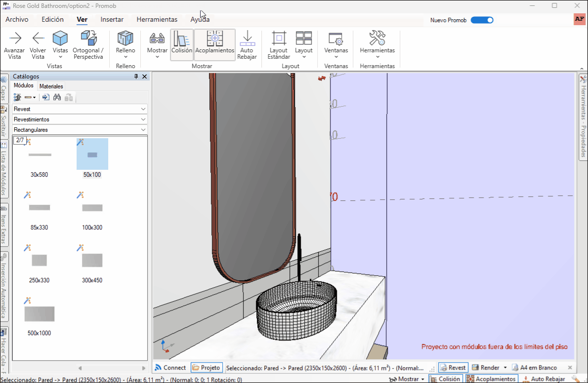The height and width of the screenshot is (383, 588).
Task: Click the catalog import page arrow icon
Action: click(x=45, y=97)
